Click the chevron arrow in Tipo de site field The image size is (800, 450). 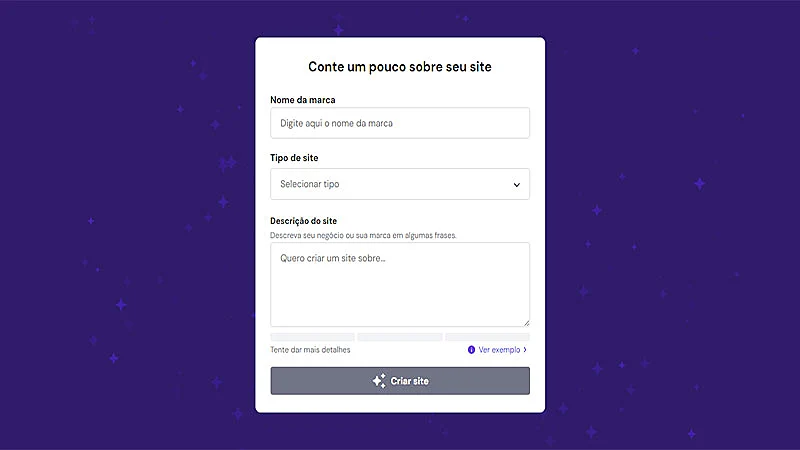[517, 184]
